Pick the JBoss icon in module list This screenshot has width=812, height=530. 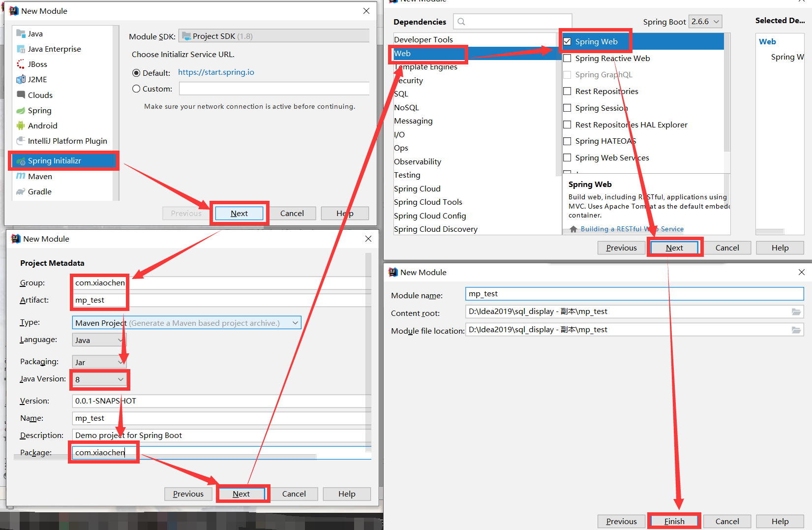click(21, 64)
